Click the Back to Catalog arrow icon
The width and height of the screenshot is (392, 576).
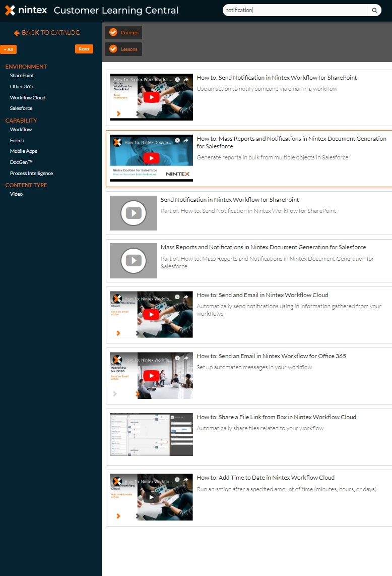(17, 33)
